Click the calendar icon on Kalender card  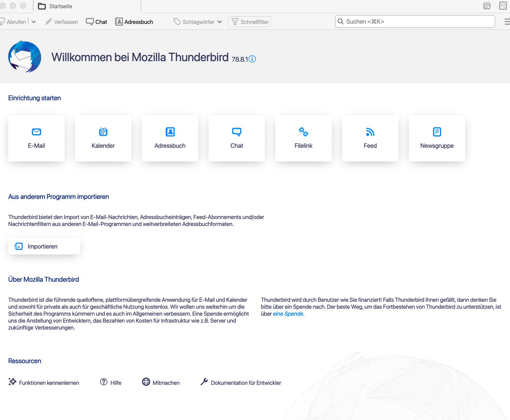[x=103, y=132]
